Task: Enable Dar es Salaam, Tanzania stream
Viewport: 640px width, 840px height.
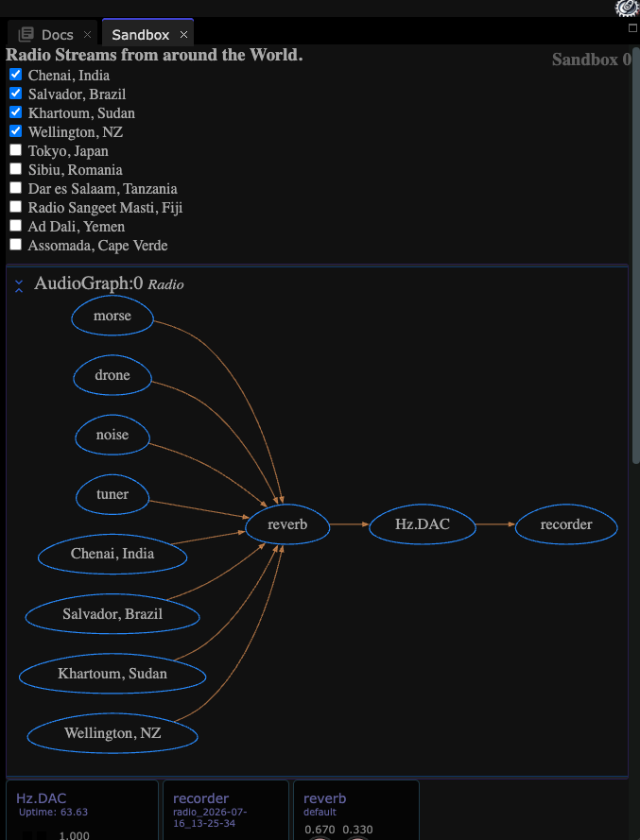Action: [x=15, y=187]
